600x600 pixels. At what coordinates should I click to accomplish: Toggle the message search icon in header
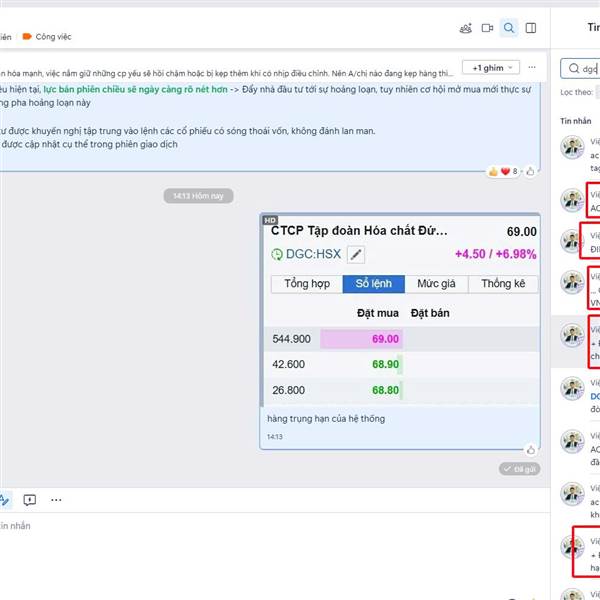point(509,28)
